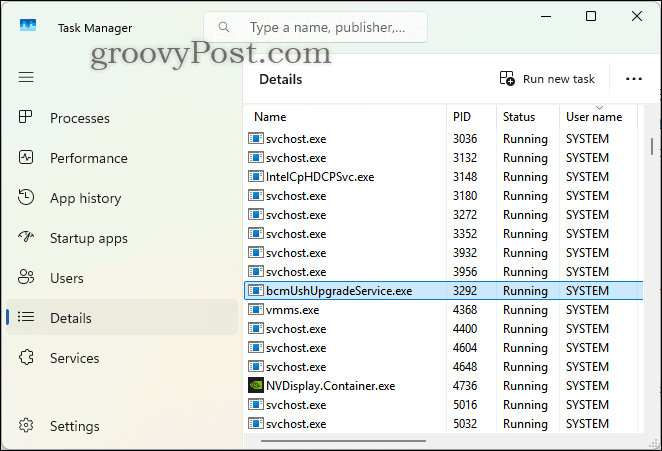Click PID cell 4736

click(x=465, y=386)
